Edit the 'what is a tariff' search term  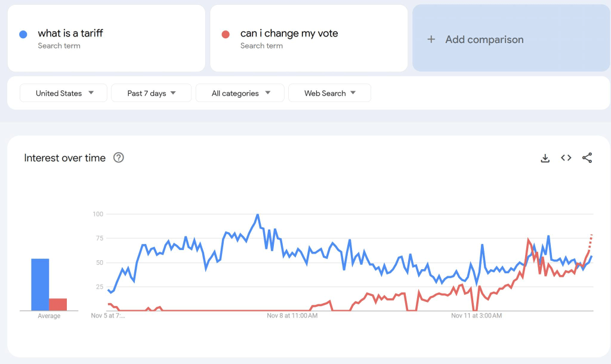click(70, 33)
